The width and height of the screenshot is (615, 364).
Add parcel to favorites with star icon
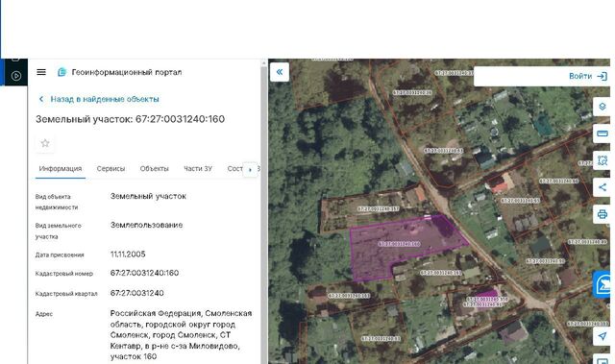[45, 143]
